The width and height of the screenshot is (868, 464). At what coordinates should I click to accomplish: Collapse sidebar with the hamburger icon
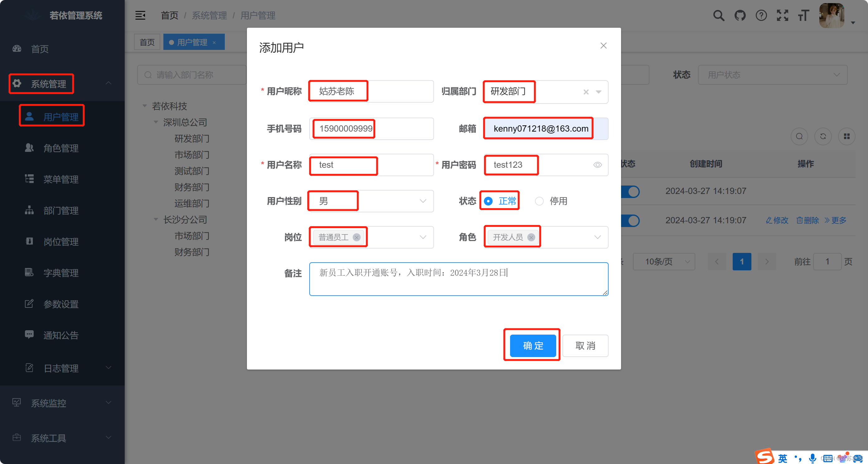140,16
